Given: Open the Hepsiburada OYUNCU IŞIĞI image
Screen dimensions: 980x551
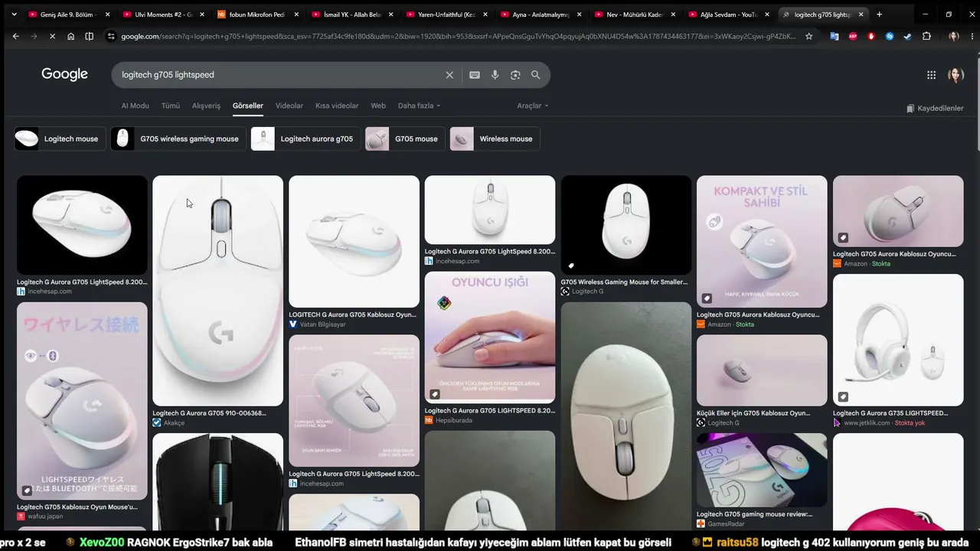Looking at the screenshot, I should click(x=490, y=337).
